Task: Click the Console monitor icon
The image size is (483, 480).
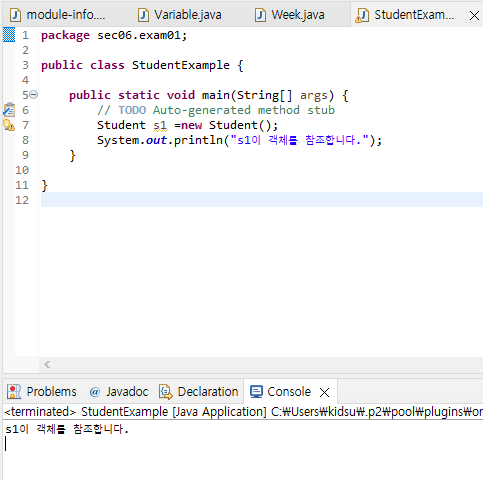Action: (256, 392)
